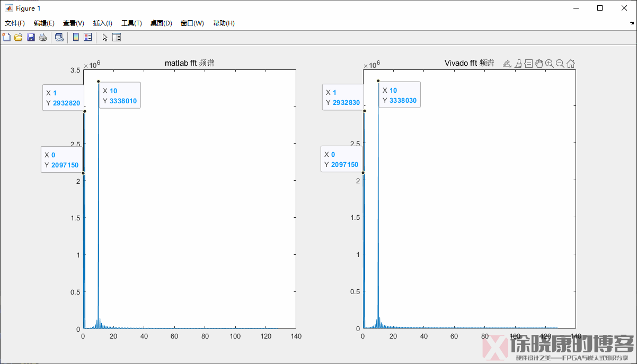Image resolution: width=637 pixels, height=364 pixels.
Task: Print the figure
Action: (42, 37)
